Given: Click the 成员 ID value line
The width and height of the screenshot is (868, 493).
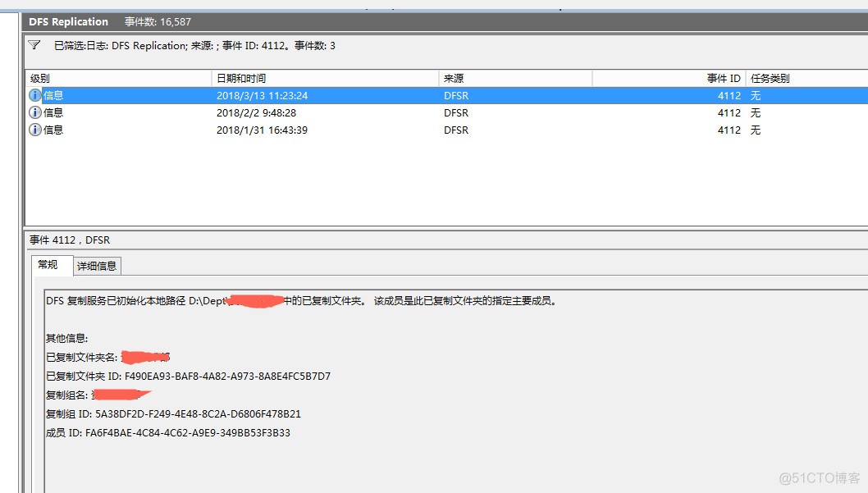Looking at the screenshot, I should click(167, 432).
